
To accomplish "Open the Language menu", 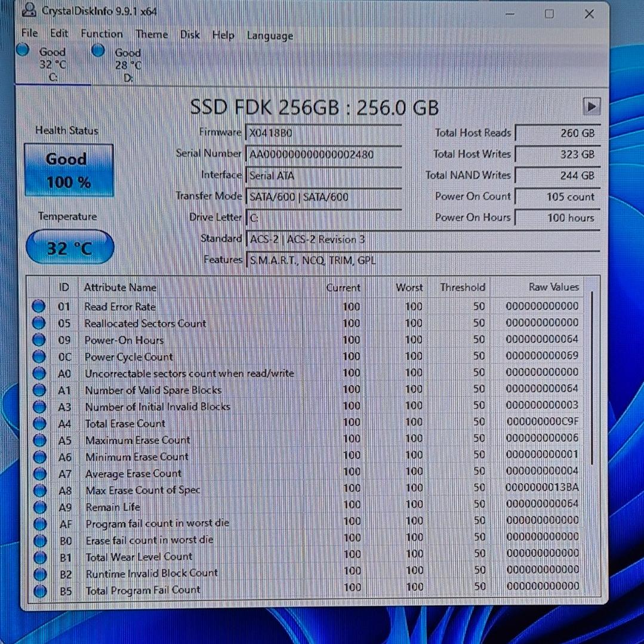I will click(x=270, y=36).
